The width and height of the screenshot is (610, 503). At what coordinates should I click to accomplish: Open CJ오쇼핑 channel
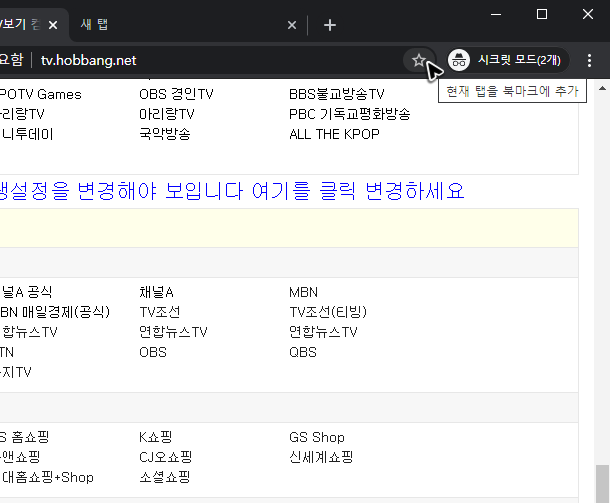point(165,457)
